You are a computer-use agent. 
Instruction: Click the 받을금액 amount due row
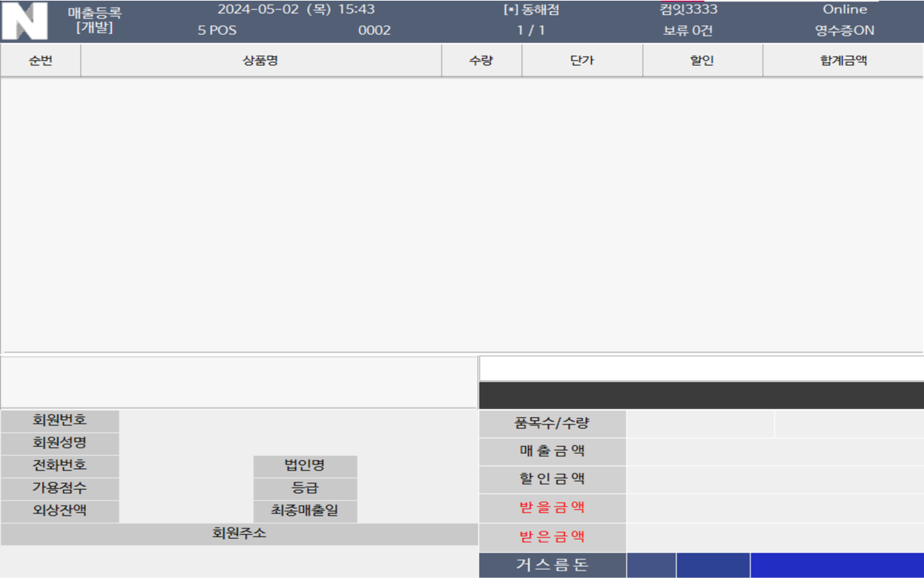pyautogui.click(x=552, y=508)
